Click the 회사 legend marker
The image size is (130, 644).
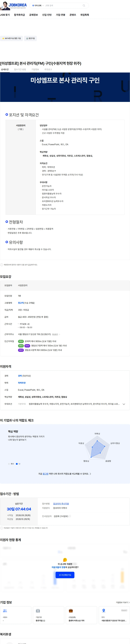click(9, 464)
